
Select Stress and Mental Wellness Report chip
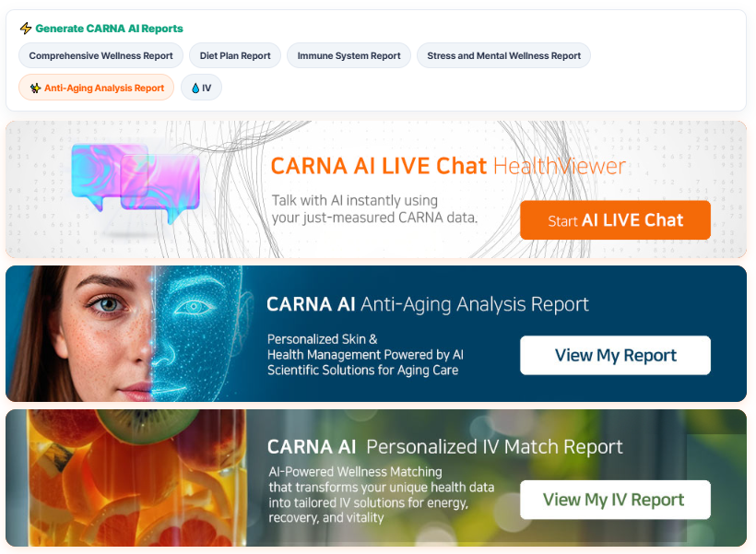pos(503,56)
